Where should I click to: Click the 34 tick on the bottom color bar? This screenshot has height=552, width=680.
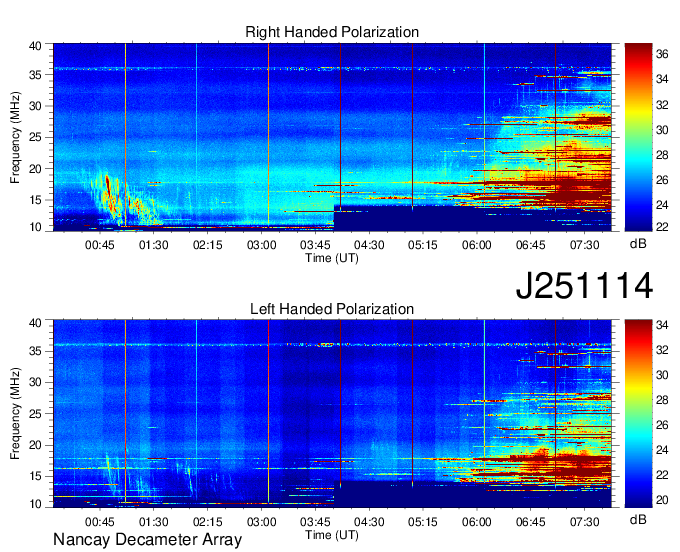point(661,326)
